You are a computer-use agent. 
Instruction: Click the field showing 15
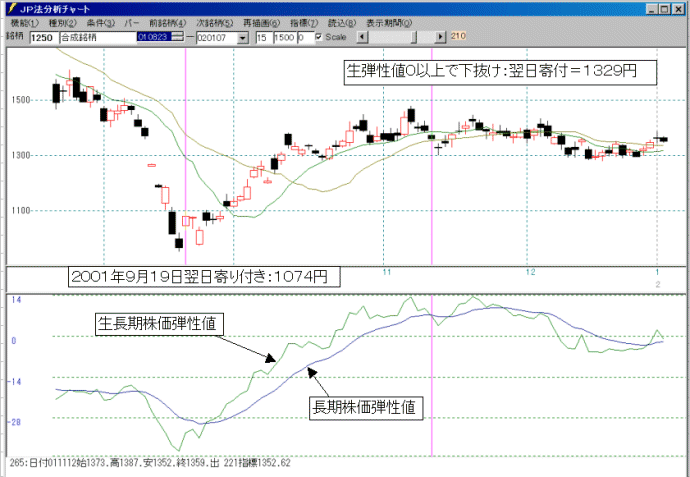click(x=263, y=38)
